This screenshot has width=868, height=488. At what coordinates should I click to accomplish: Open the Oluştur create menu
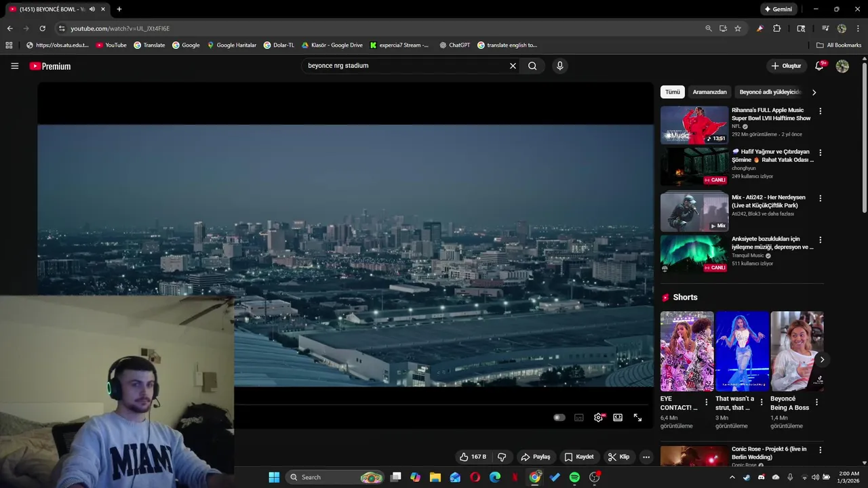click(787, 66)
